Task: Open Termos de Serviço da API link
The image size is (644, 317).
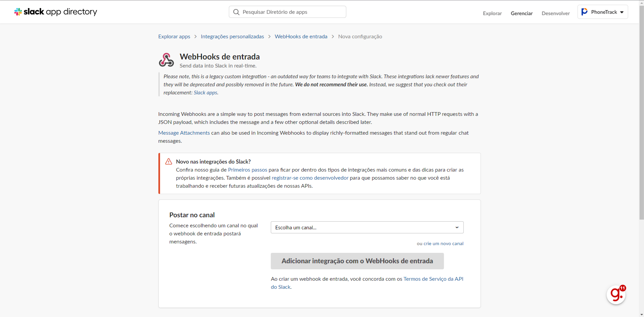Action: pos(367,283)
